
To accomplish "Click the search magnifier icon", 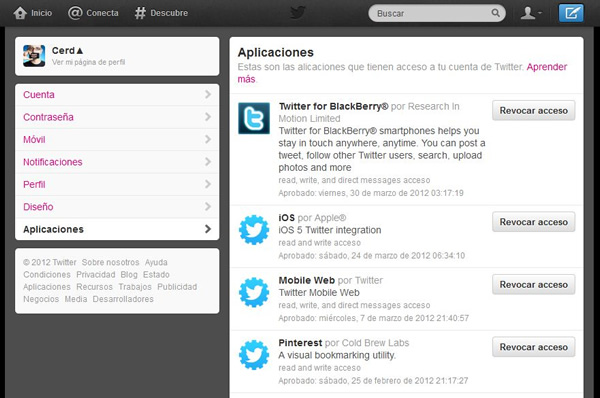I will tap(495, 13).
